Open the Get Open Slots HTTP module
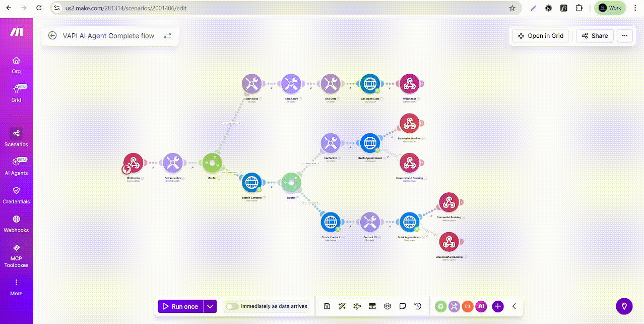Screen dimensions: 644x324 [x=370, y=84]
